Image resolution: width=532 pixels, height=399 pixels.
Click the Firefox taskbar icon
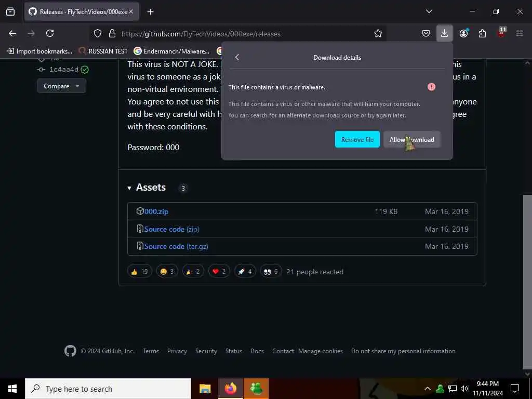pyautogui.click(x=230, y=389)
